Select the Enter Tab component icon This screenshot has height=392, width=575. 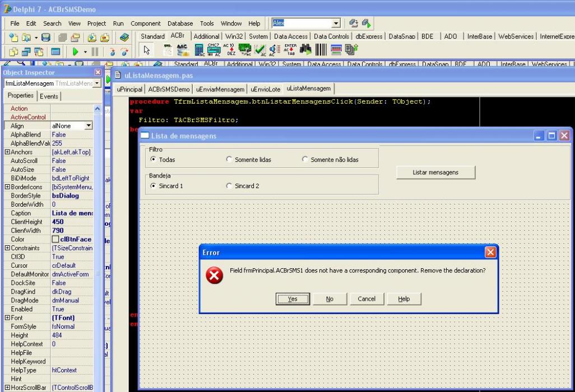click(290, 50)
